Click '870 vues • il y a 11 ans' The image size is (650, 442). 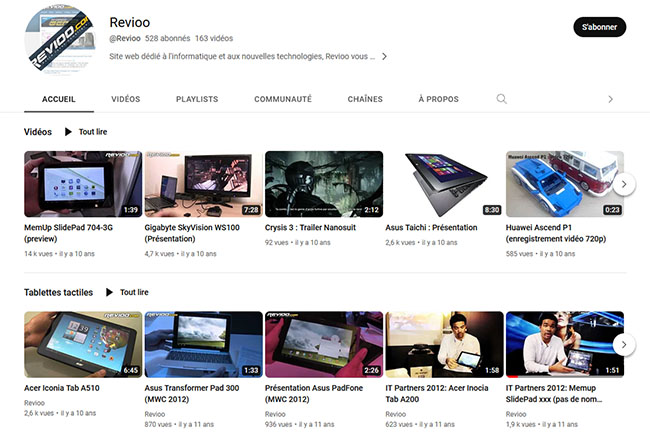(x=179, y=424)
